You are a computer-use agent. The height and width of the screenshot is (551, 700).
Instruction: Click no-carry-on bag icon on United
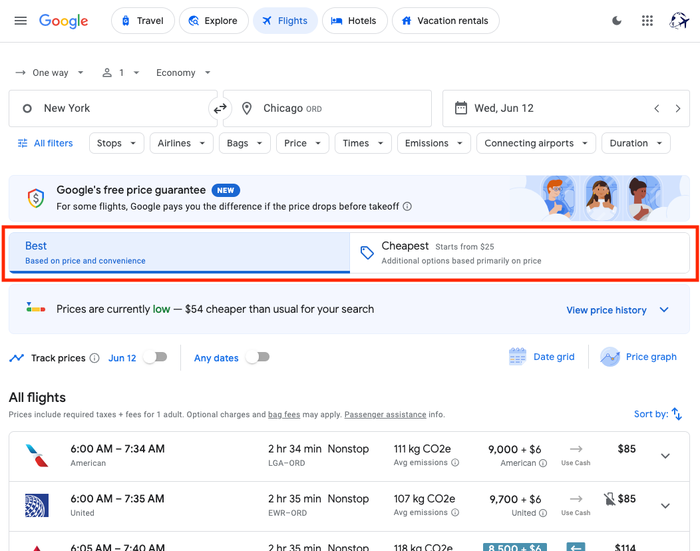tap(609, 499)
